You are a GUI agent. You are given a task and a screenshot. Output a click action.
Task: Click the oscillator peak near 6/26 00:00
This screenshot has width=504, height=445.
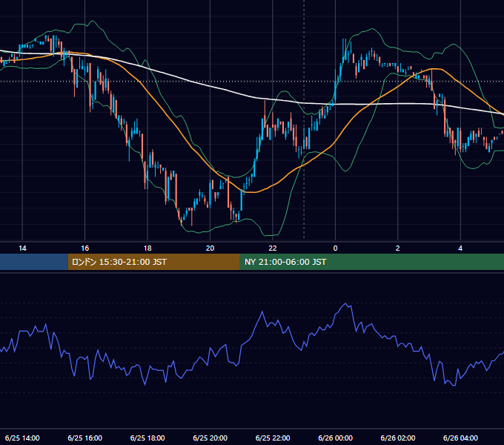(x=346, y=303)
